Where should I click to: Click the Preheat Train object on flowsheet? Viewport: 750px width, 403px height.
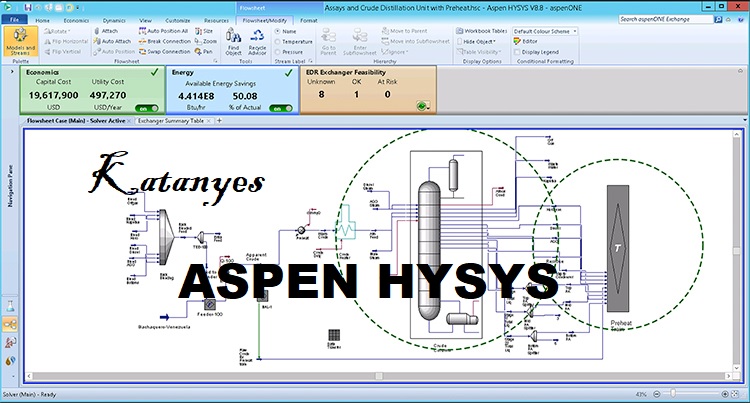pos(618,249)
